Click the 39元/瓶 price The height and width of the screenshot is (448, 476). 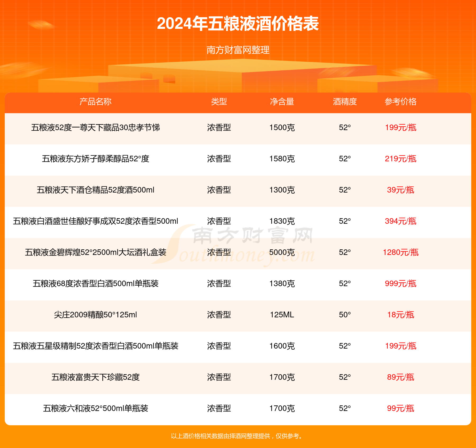coord(401,190)
